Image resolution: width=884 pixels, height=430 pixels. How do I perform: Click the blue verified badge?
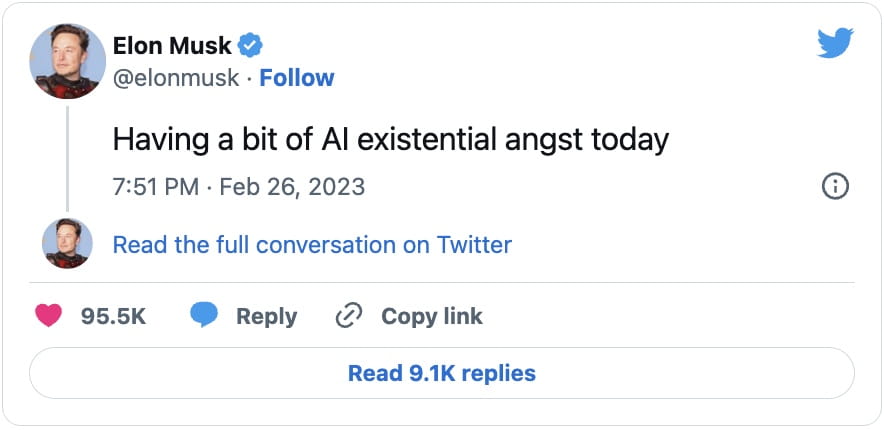pos(250,45)
